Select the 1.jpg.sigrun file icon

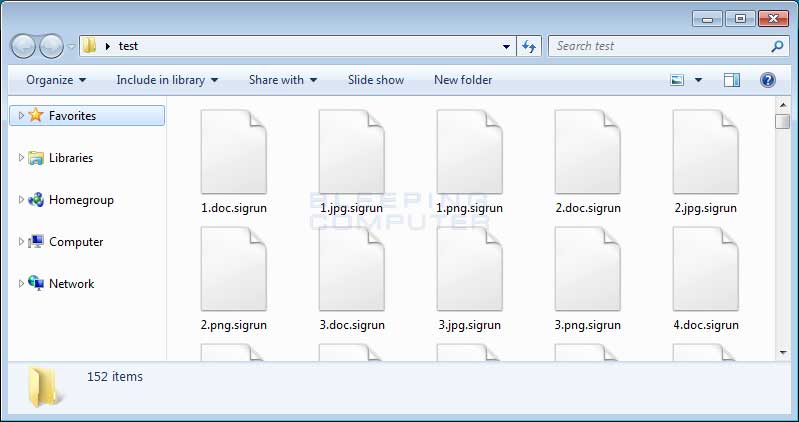(352, 152)
